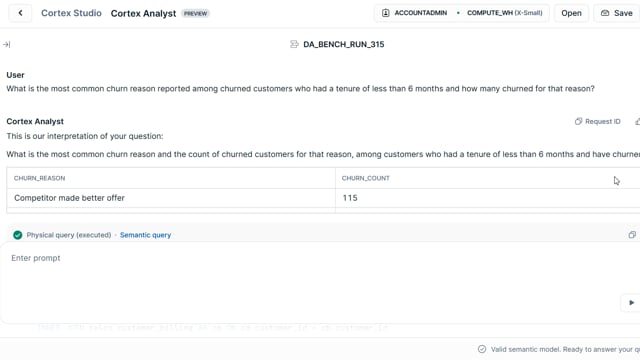Open the ACCOUNTADMIN role selector

[414, 13]
